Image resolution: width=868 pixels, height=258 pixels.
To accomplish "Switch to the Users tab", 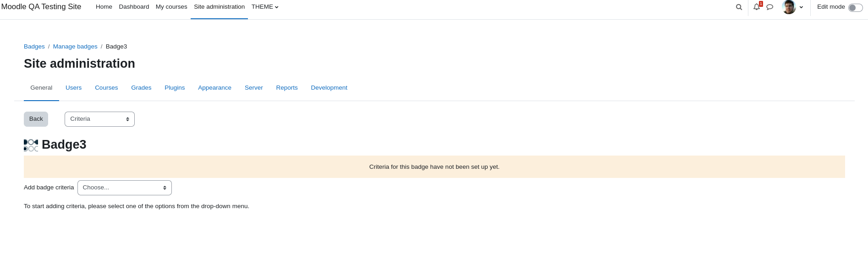I will pyautogui.click(x=73, y=88).
